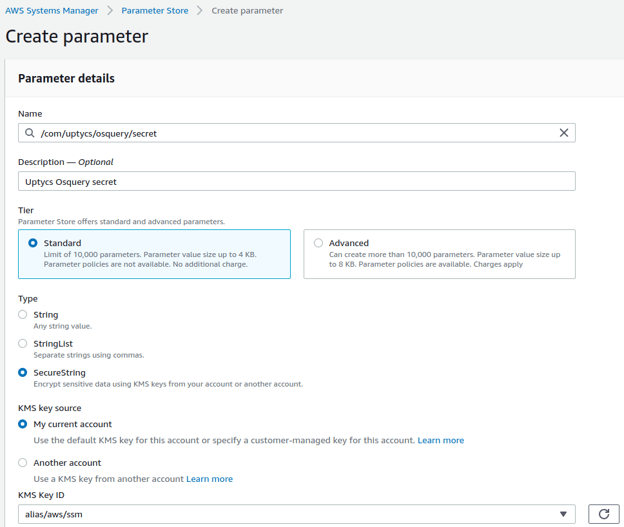Screen dimensions: 624x527
Task: Go to AWS Systems Manager breadcrumb
Action: coord(52,11)
